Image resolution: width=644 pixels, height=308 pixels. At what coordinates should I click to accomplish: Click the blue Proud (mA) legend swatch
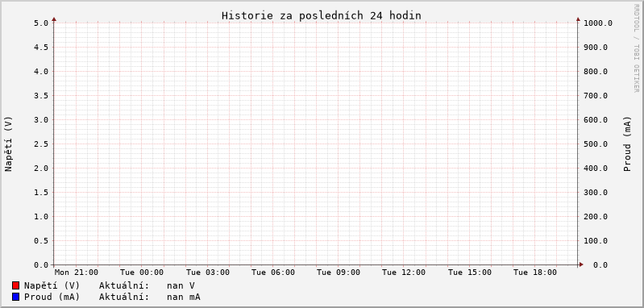pyautogui.click(x=16, y=297)
